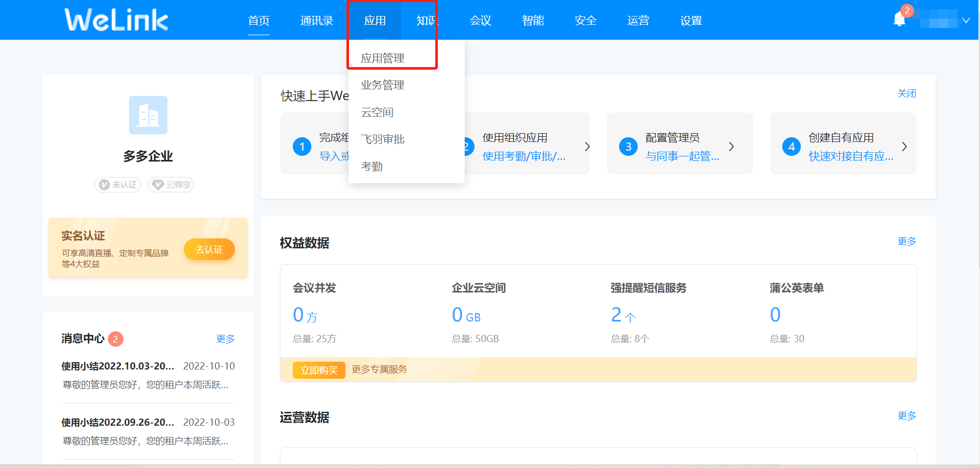Image resolution: width=980 pixels, height=468 pixels.
Task: Click 更多 in 消息中心
Action: pos(226,339)
